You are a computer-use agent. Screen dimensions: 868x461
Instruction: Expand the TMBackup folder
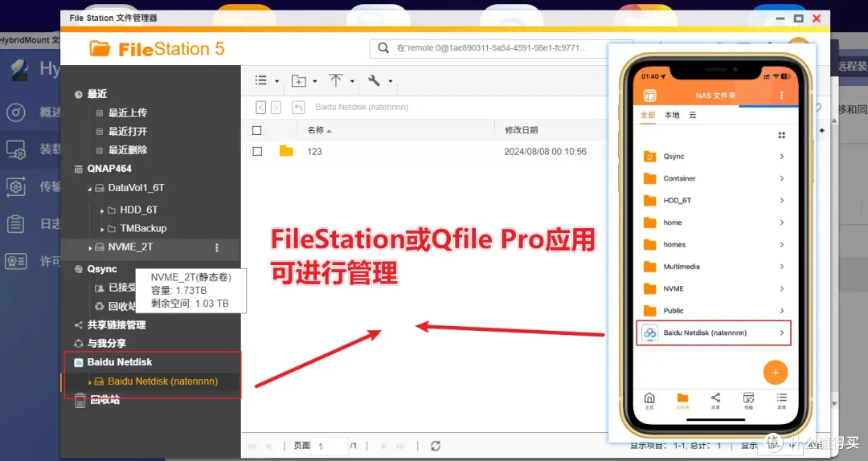(x=102, y=229)
